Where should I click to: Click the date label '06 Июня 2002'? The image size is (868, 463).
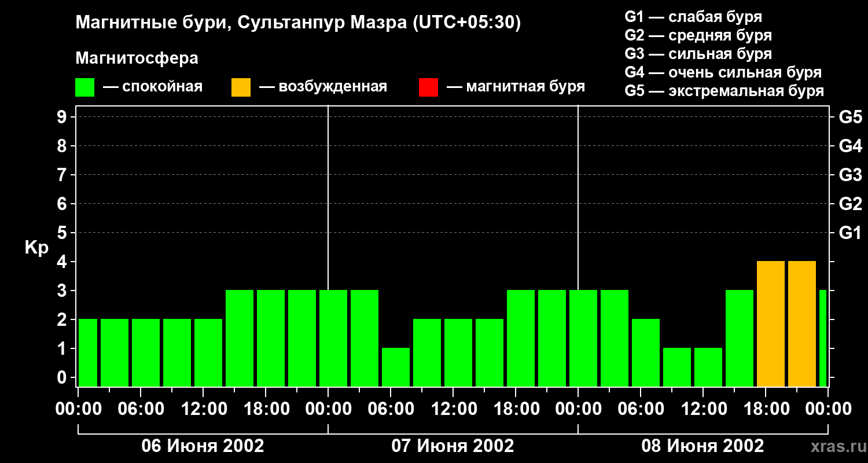click(x=203, y=446)
